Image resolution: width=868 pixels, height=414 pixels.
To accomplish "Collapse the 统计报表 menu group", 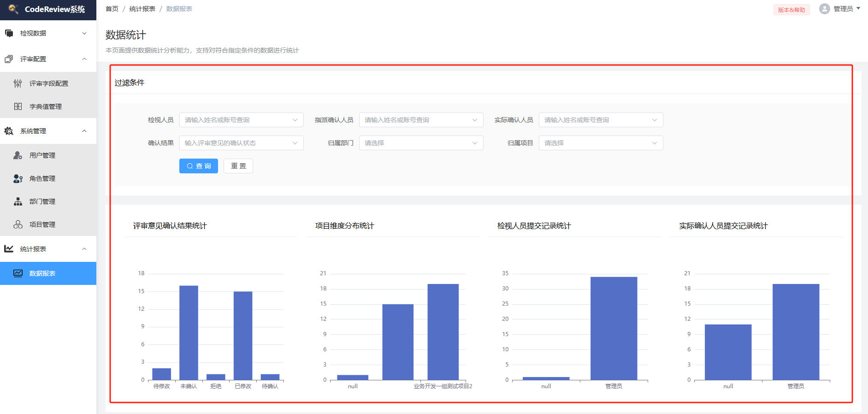I will tap(48, 249).
